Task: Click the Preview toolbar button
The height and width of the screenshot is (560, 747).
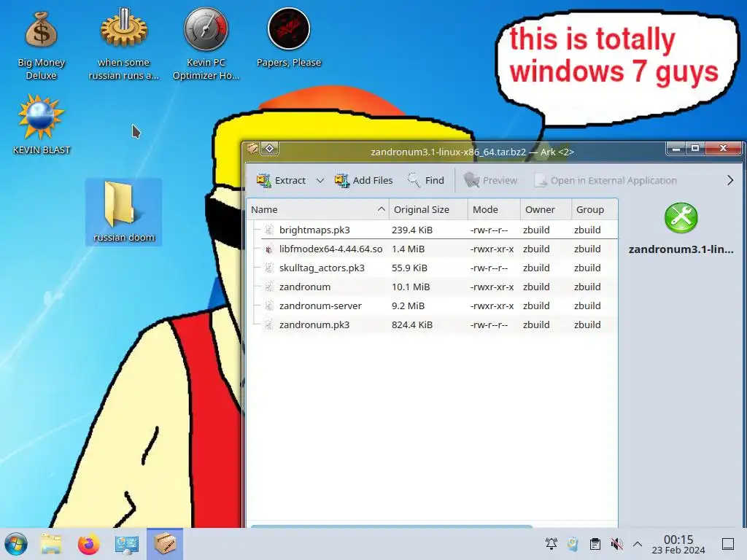Action: point(490,181)
